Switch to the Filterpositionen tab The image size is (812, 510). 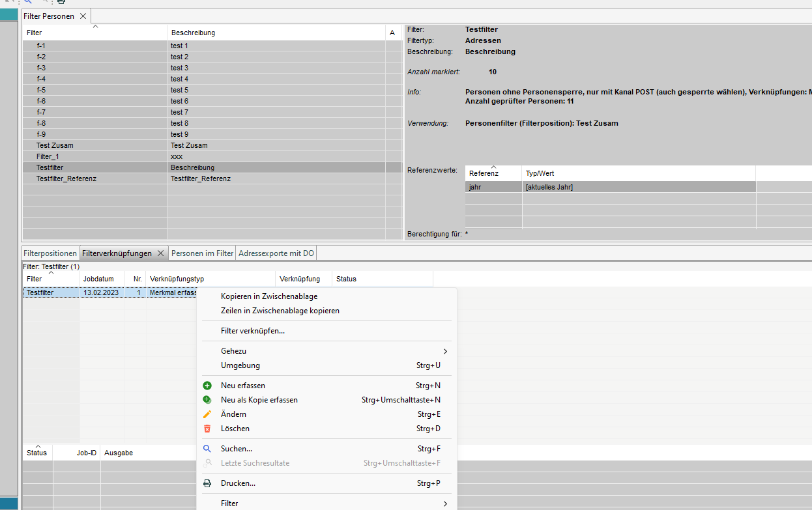click(50, 253)
